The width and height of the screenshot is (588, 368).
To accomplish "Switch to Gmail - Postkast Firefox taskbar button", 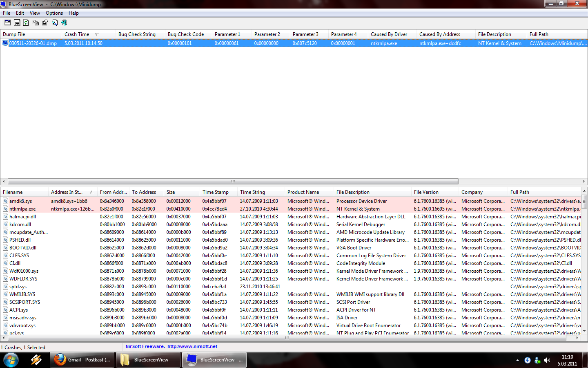I will pos(82,360).
